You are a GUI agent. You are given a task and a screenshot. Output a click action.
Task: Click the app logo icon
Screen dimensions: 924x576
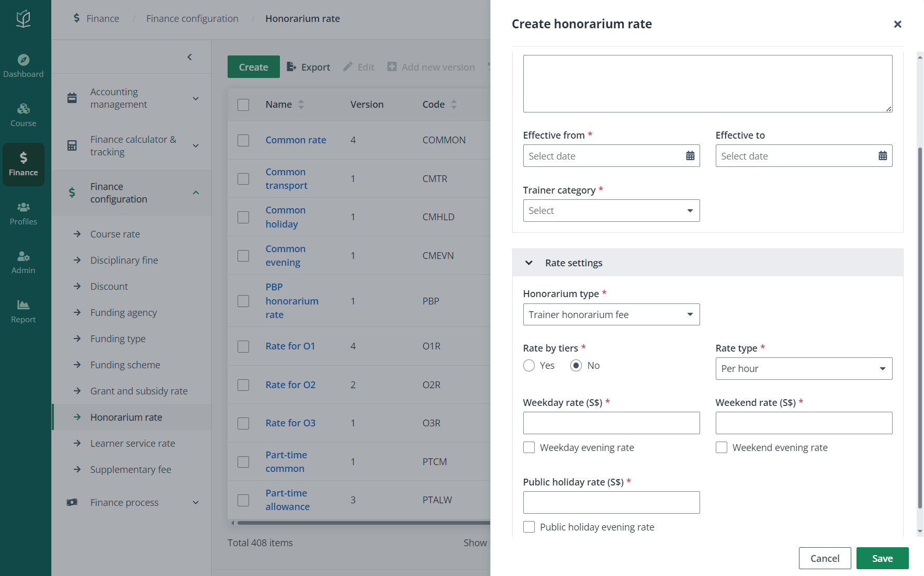[23, 19]
